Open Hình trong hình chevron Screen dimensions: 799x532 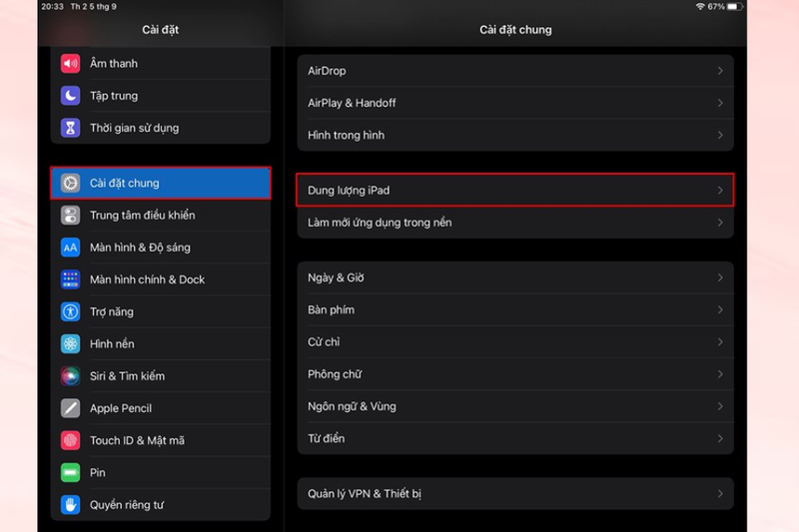click(720, 135)
